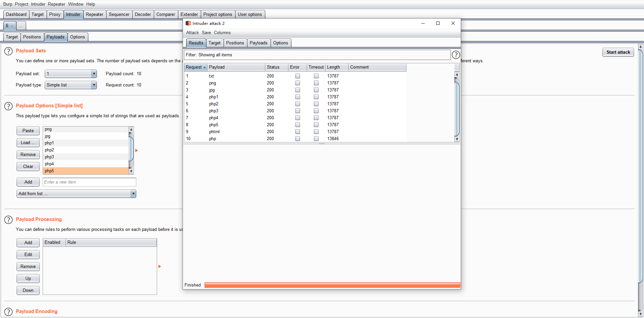Viewport: 644px width, 318px height.
Task: Toggle the Error checkbox for the php2 row
Action: point(298,104)
